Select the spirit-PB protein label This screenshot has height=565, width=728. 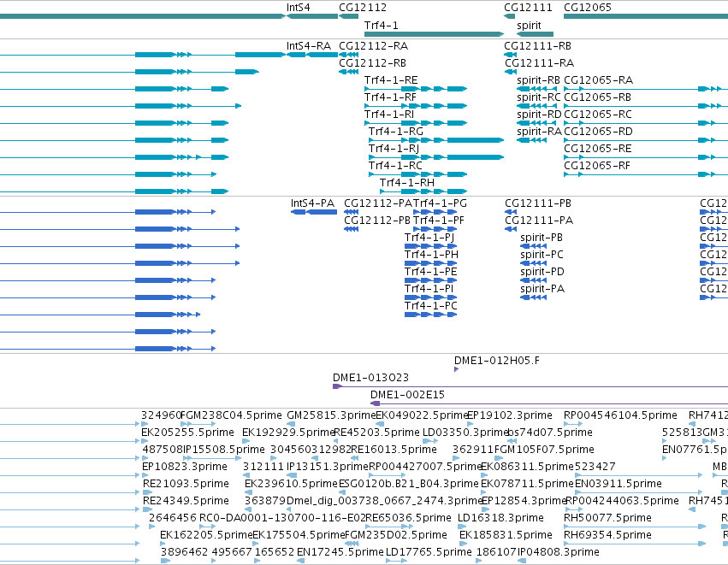542,238
